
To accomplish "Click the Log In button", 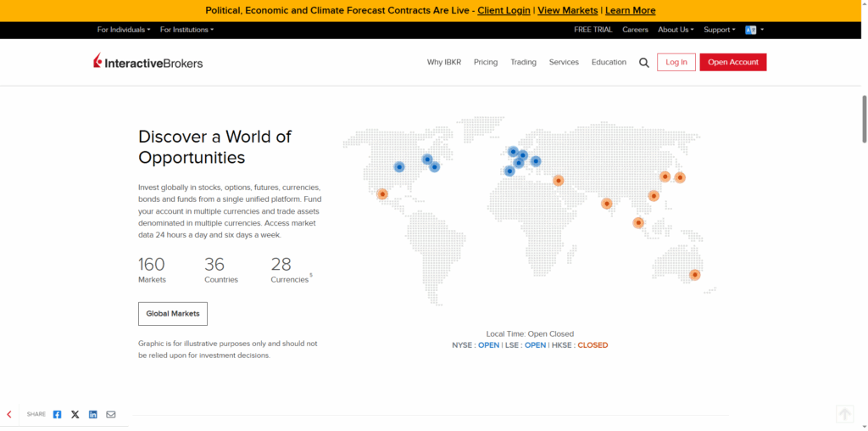I will pyautogui.click(x=676, y=62).
